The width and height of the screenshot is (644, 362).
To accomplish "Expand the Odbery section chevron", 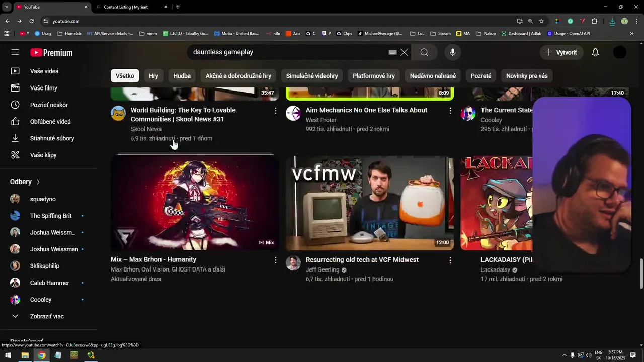I will click(x=38, y=182).
